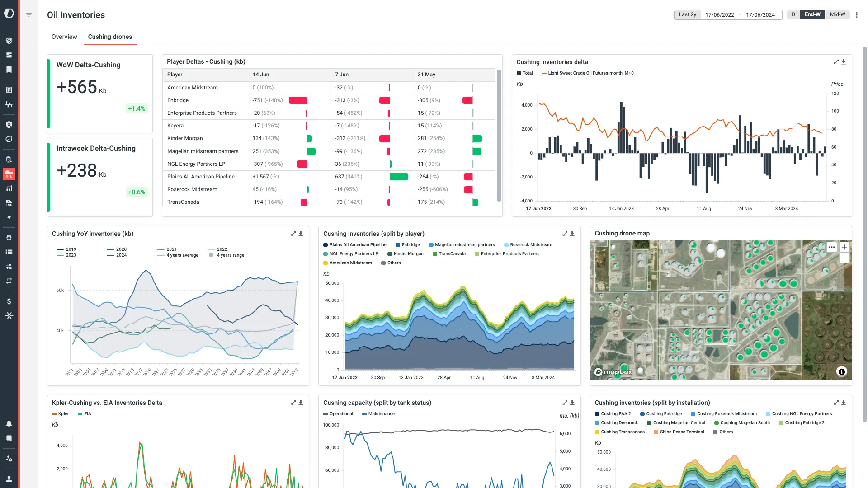Click the main page vertical scrollbar
The image size is (868, 488).
[865, 234]
